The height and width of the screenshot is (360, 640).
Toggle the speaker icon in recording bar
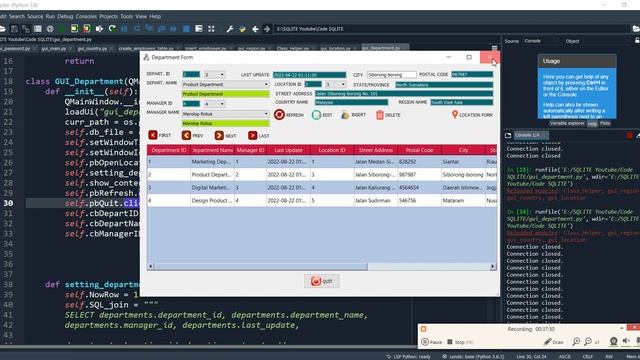[626, 341]
